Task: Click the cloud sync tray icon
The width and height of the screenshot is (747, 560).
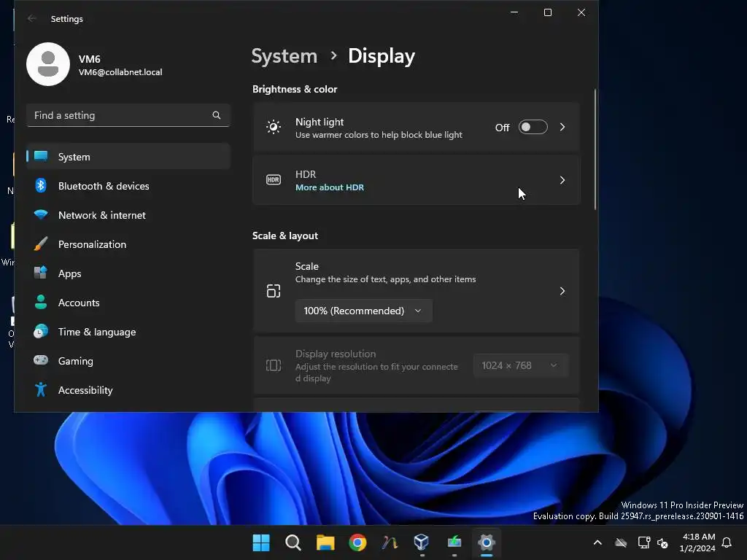Action: point(621,542)
